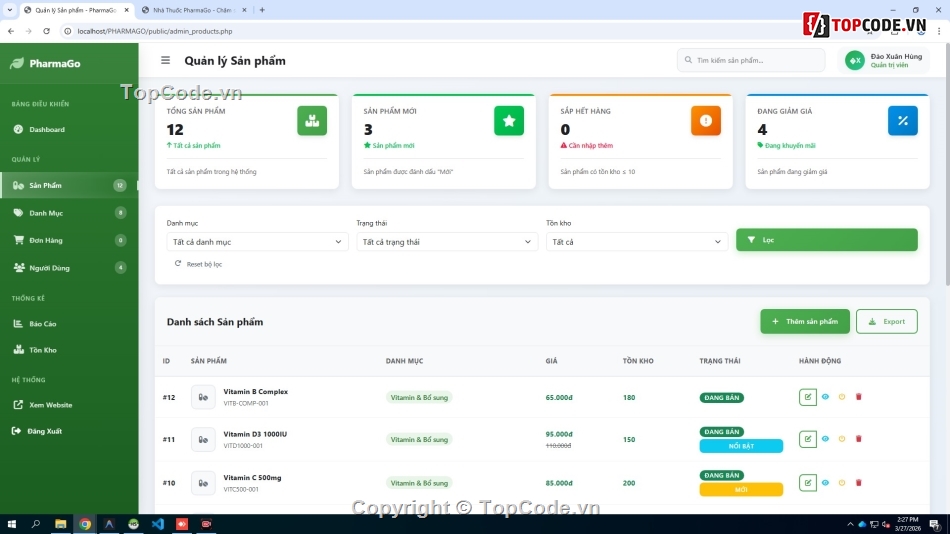Click Vitamin B Complex product thumbnail
Screen dimensions: 950x534
pos(203,397)
